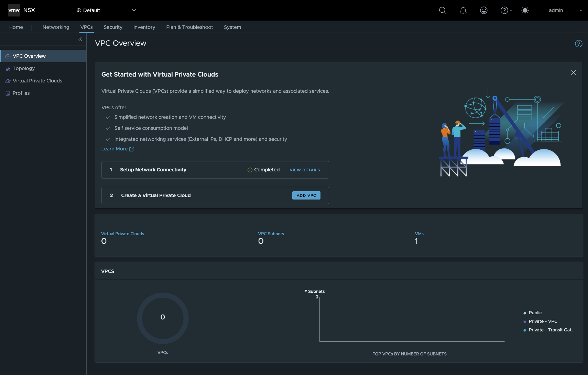Screen dimensions: 588x375
Task: Toggle the Public legend entry in chart
Action: (x=535, y=313)
